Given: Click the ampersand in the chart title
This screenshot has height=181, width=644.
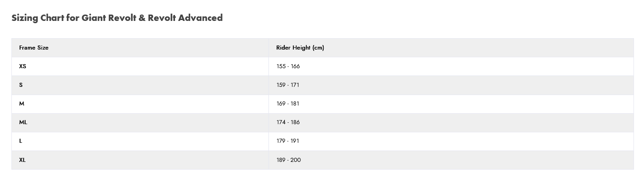Looking at the screenshot, I should point(142,18).
